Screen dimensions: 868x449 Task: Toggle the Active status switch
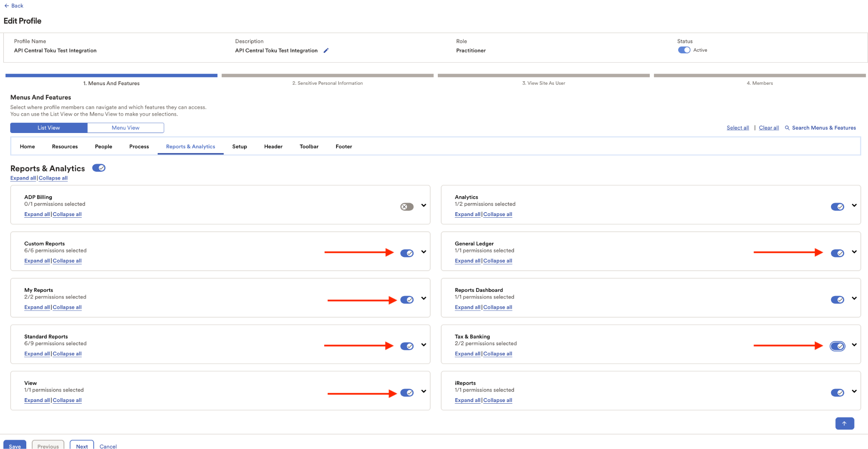tap(684, 50)
